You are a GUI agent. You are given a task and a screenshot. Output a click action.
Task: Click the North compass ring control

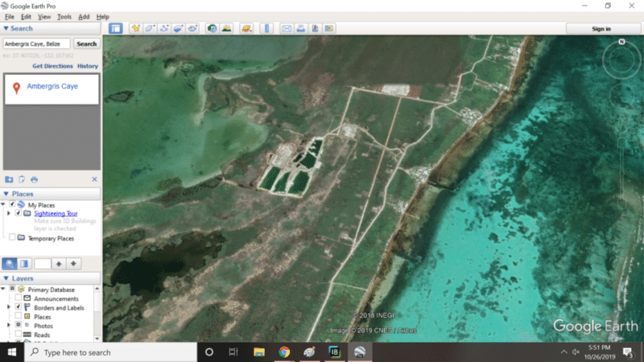tap(621, 60)
